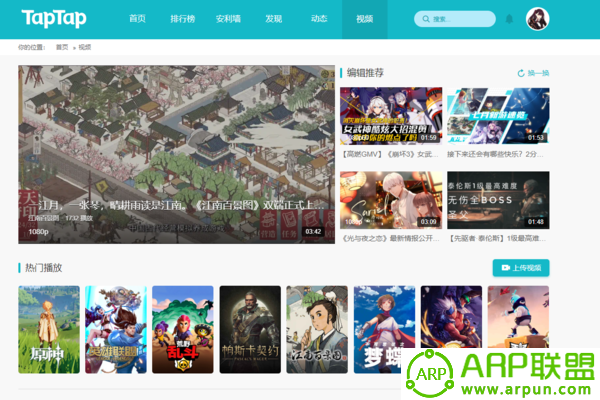Open the 原神 game card
The height and width of the screenshot is (400, 600).
point(49,330)
